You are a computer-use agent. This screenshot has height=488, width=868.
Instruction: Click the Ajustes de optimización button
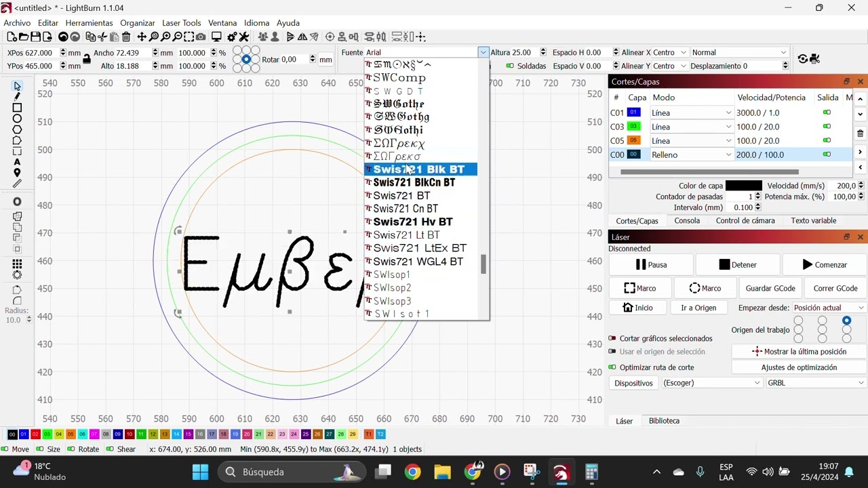click(799, 367)
